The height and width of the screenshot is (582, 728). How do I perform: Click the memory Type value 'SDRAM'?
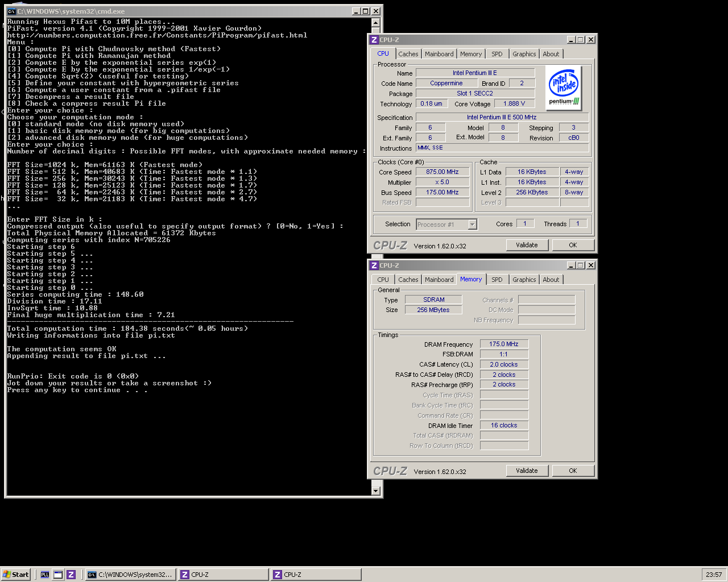coord(433,300)
